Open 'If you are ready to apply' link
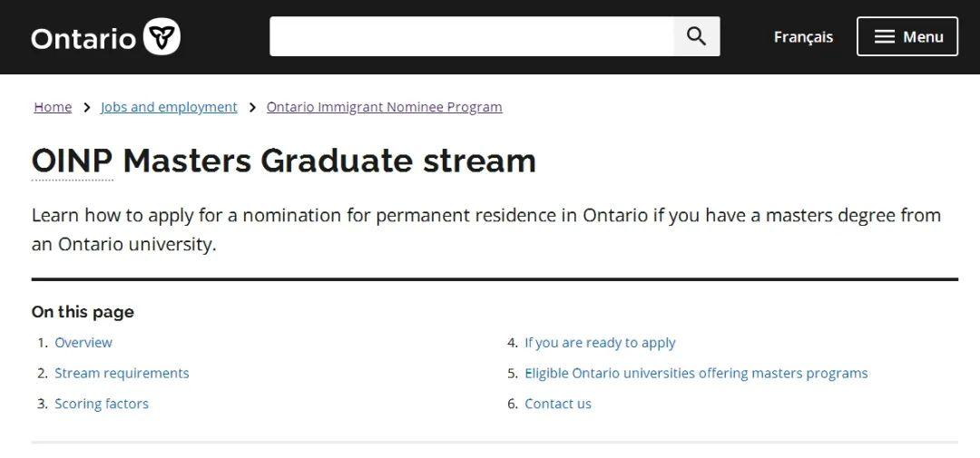Viewport: 980px width, 458px height. [600, 343]
